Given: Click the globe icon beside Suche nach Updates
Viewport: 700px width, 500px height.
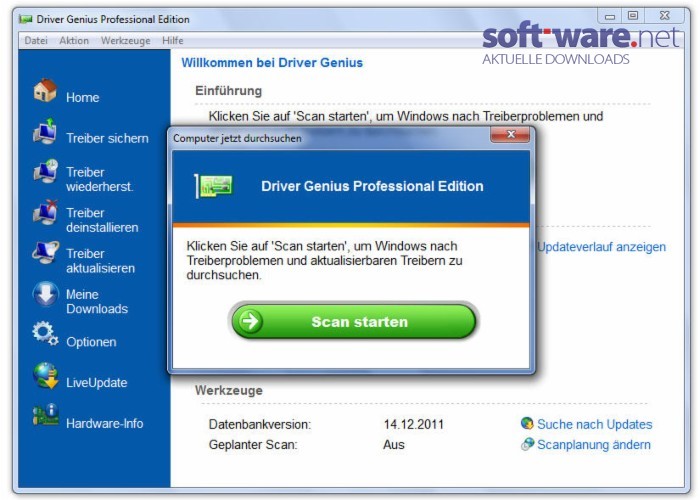Looking at the screenshot, I should 527,423.
